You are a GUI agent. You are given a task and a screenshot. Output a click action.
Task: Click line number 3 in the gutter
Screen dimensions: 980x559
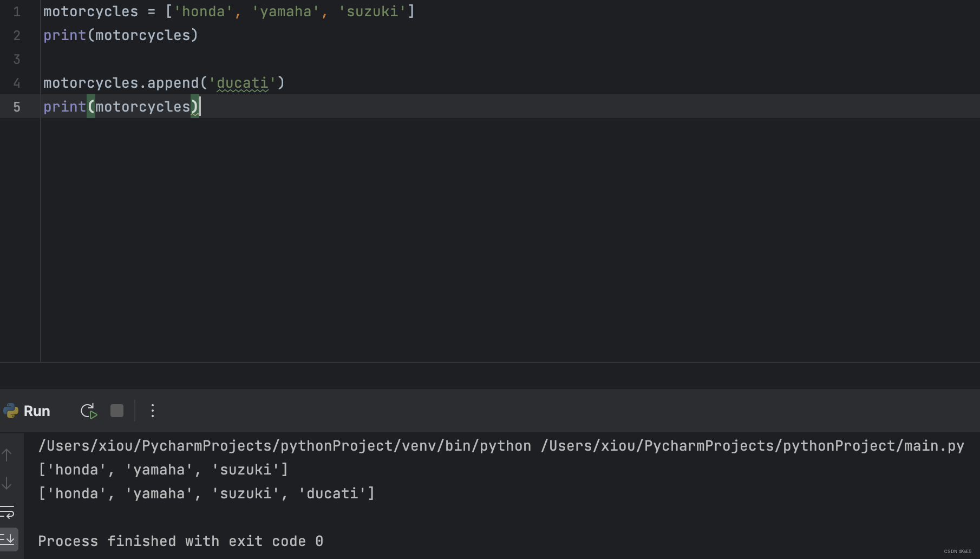click(17, 60)
